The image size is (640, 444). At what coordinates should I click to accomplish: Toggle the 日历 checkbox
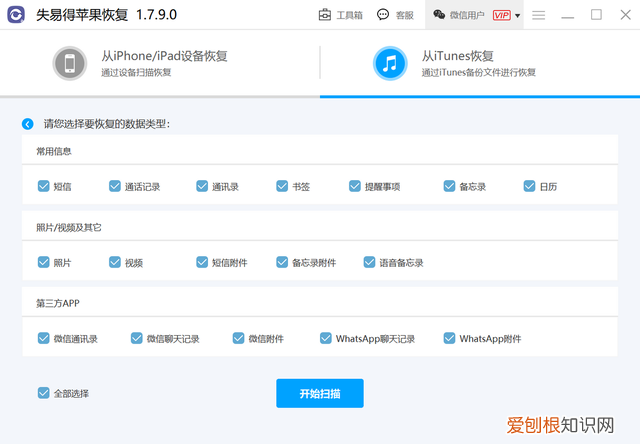(529, 186)
